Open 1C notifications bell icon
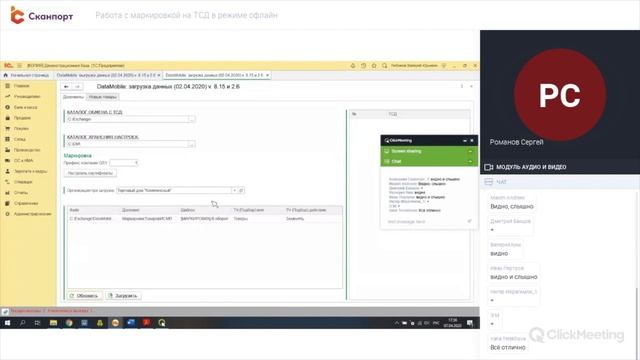Screen dimensions: 640x360 pos(353,65)
